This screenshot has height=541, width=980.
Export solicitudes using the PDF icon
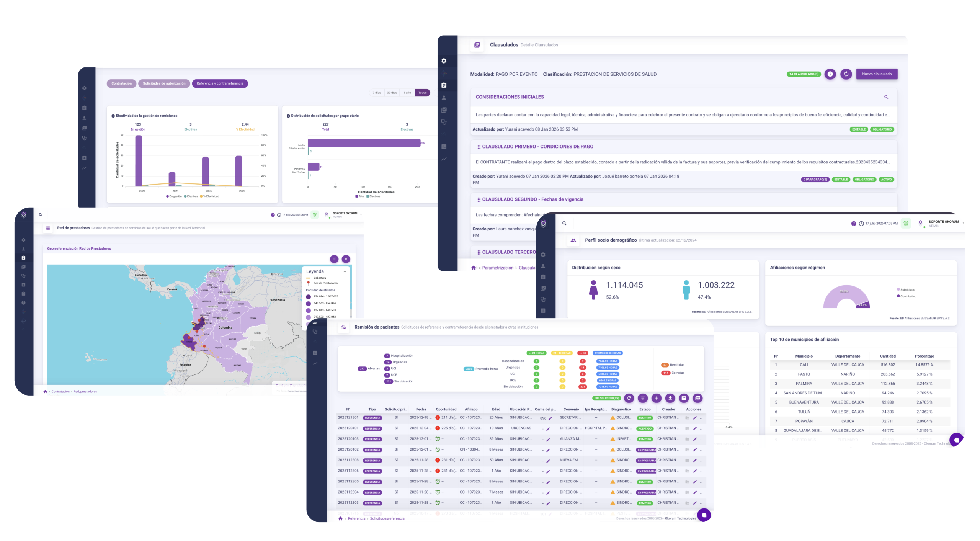(x=697, y=398)
